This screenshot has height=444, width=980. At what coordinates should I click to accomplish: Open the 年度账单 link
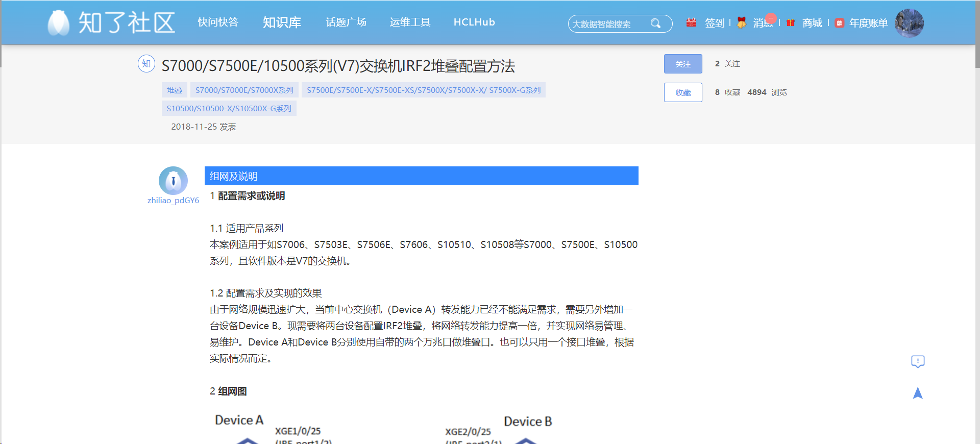[868, 23]
